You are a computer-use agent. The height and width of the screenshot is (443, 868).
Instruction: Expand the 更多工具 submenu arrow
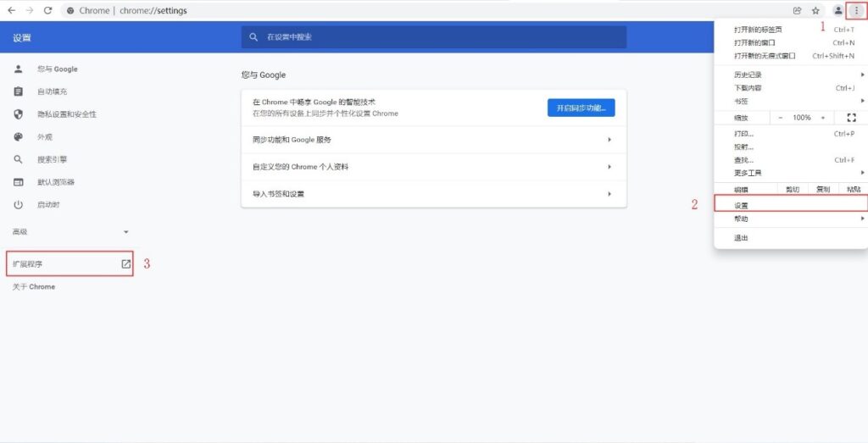[862, 173]
